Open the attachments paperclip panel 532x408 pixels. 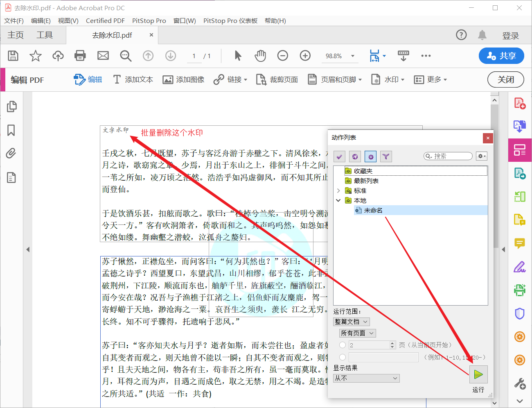point(11,154)
